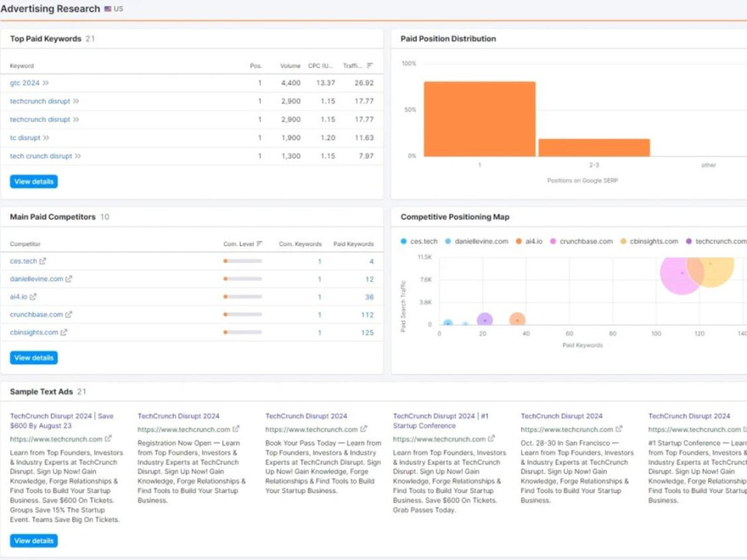Open ad title above 'Book Your Pass Today' text
The width and height of the screenshot is (747, 560).
coord(306,416)
